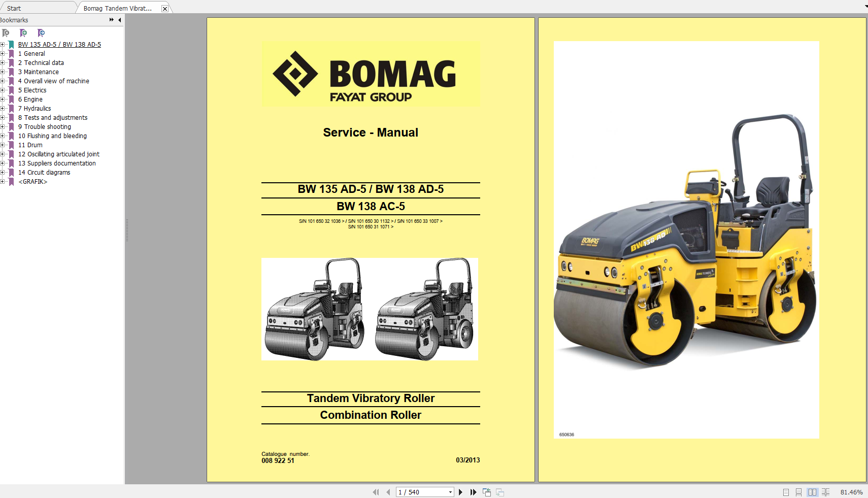Expand the 7 Hydraulics bookmark node
This screenshot has width=868, height=498.
coord(2,109)
